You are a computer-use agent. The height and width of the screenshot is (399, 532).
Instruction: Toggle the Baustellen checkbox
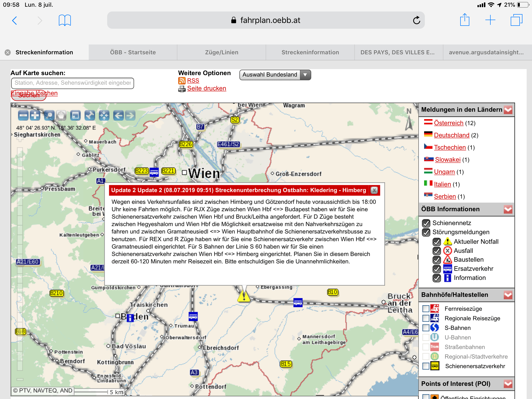[437, 260]
